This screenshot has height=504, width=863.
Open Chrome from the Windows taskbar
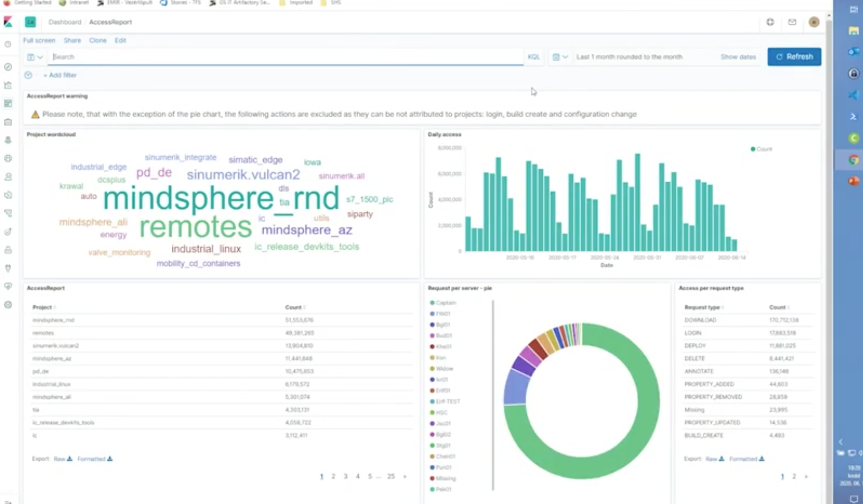click(854, 160)
